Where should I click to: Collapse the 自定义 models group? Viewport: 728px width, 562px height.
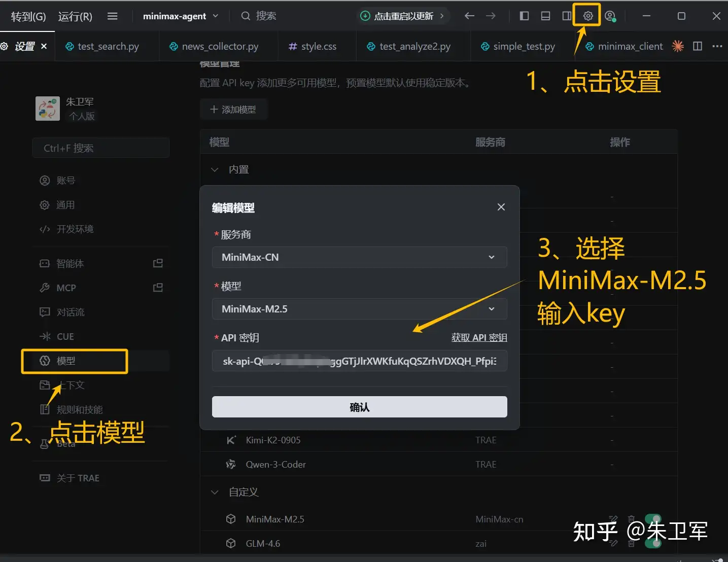click(x=215, y=492)
